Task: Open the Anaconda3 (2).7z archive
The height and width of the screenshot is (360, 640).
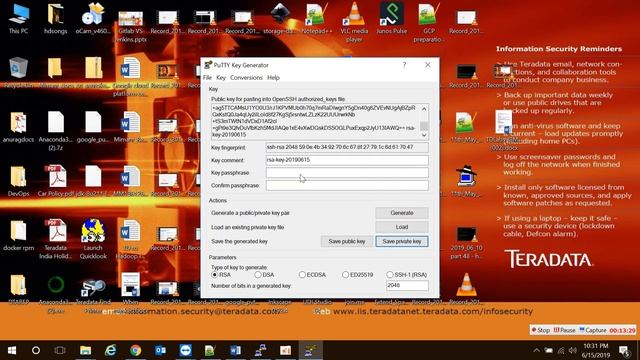Action: click(x=56, y=131)
